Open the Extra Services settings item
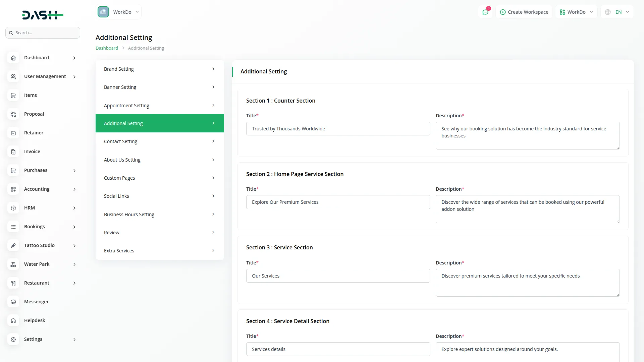The width and height of the screenshot is (644, 362). pyautogui.click(x=160, y=251)
